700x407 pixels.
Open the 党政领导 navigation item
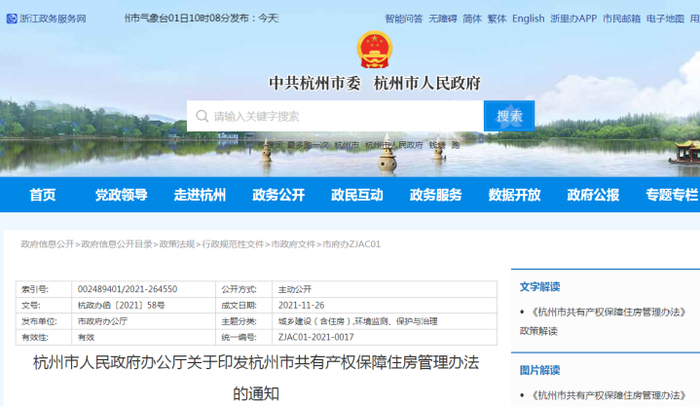121,195
